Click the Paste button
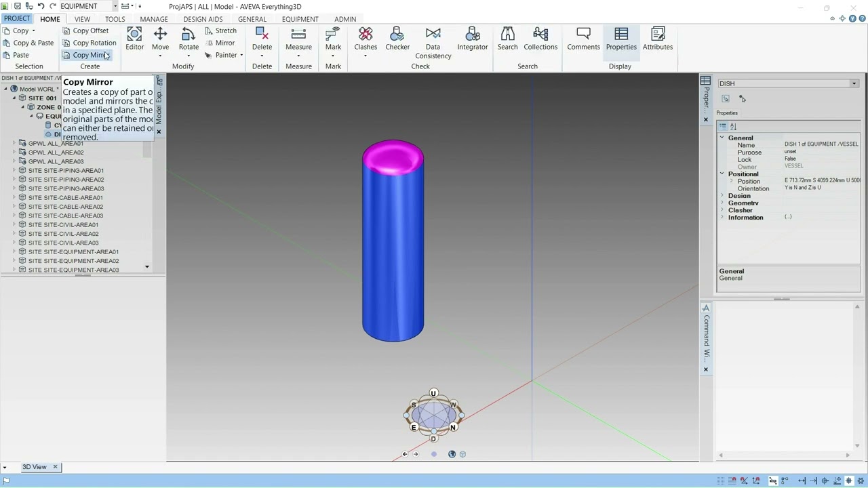Screen dimensions: 868x488 pyautogui.click(x=16, y=55)
